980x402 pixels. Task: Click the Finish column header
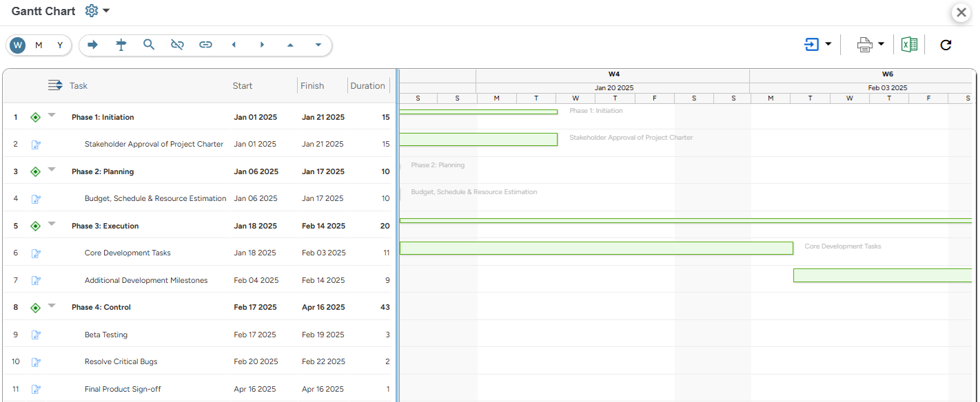(x=312, y=86)
